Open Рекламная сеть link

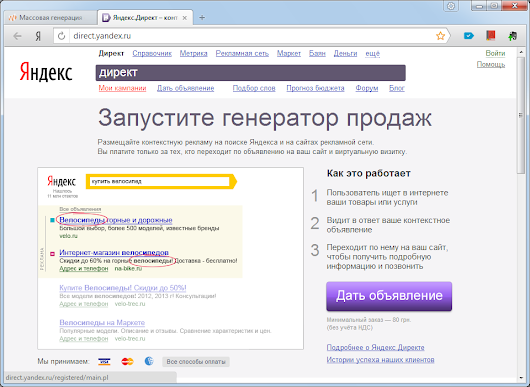coord(242,53)
